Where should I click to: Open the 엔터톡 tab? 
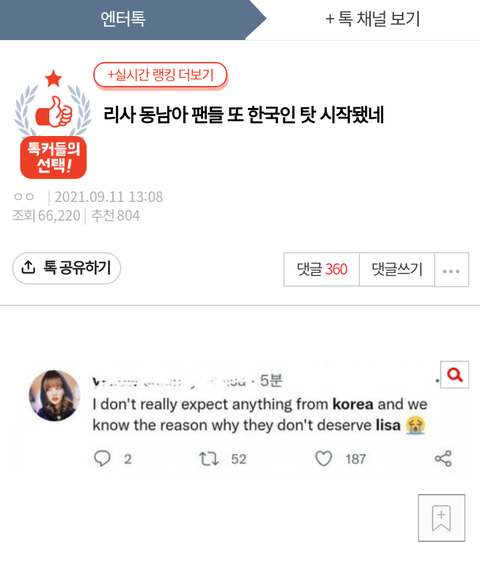(x=123, y=19)
